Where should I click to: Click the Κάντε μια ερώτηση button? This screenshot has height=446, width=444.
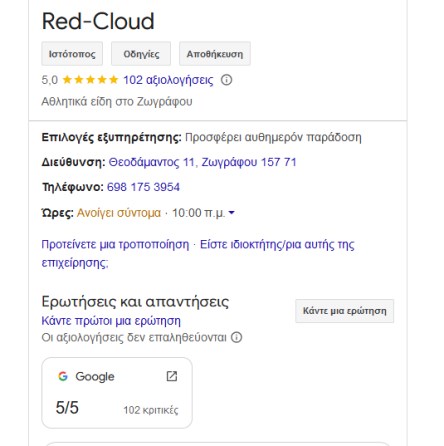(x=344, y=311)
